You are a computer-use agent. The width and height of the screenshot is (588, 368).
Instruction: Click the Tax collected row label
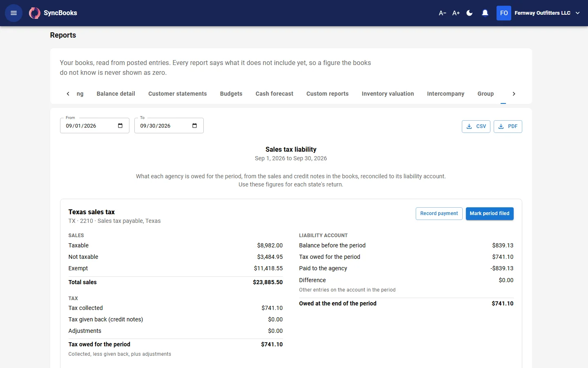click(x=86, y=308)
